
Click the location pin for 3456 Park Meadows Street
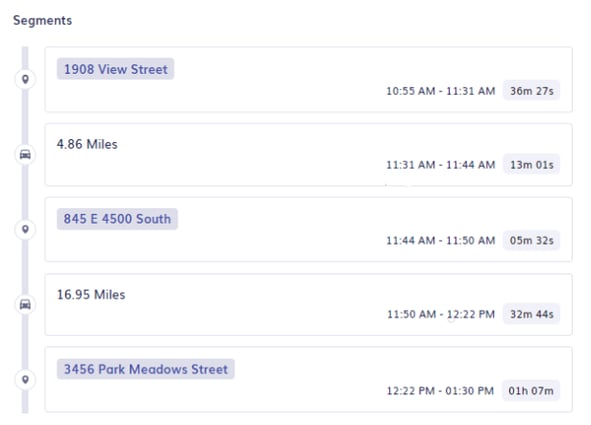[x=25, y=379]
